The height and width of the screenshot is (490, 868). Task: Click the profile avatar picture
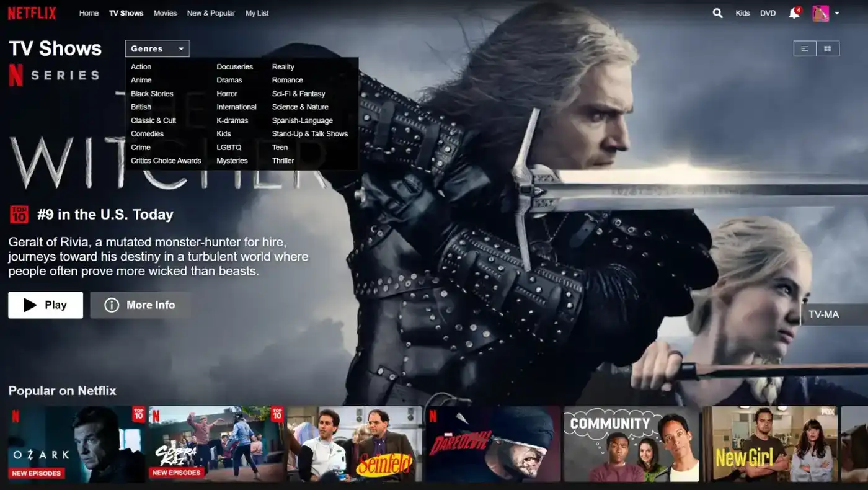pyautogui.click(x=821, y=13)
